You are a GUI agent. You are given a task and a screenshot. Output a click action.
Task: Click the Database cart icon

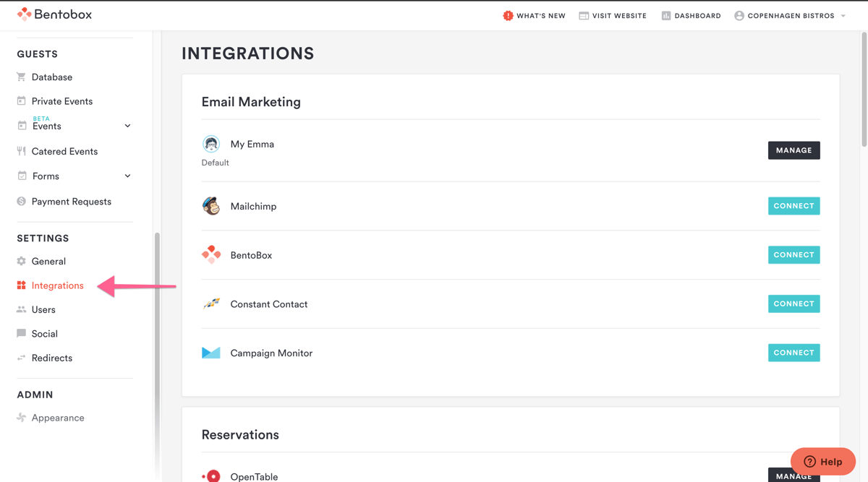tap(21, 77)
